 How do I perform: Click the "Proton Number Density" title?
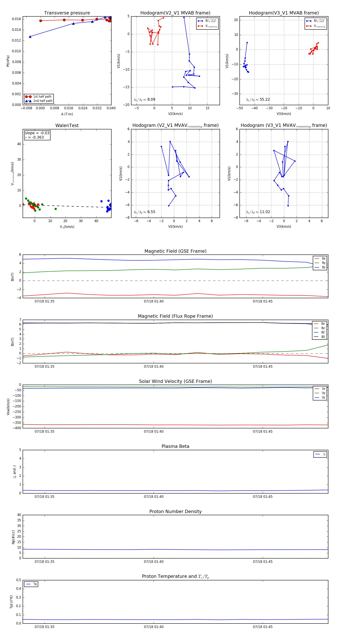175,511
